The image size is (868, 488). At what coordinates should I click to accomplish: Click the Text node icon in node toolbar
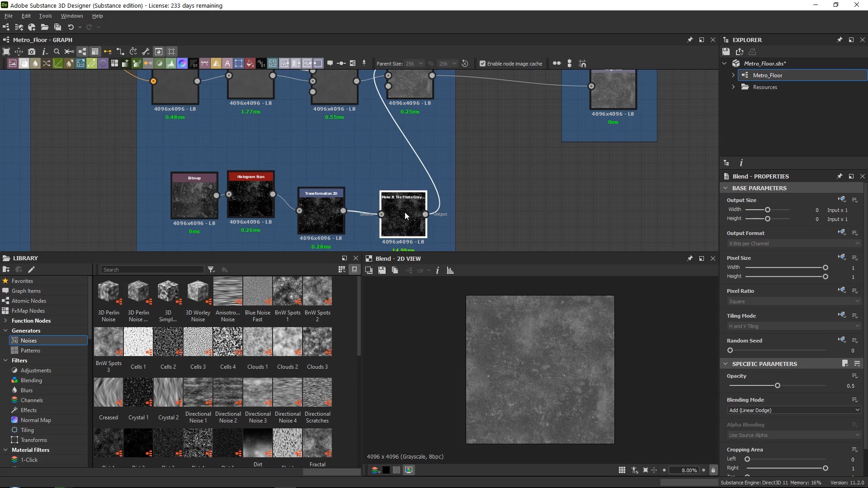click(227, 63)
